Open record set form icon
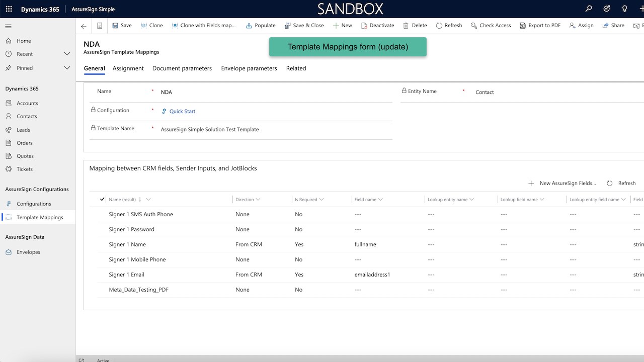 pyautogui.click(x=100, y=26)
